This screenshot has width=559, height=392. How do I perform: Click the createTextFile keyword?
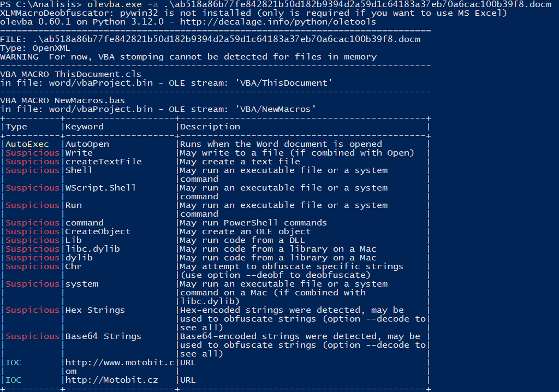click(104, 162)
